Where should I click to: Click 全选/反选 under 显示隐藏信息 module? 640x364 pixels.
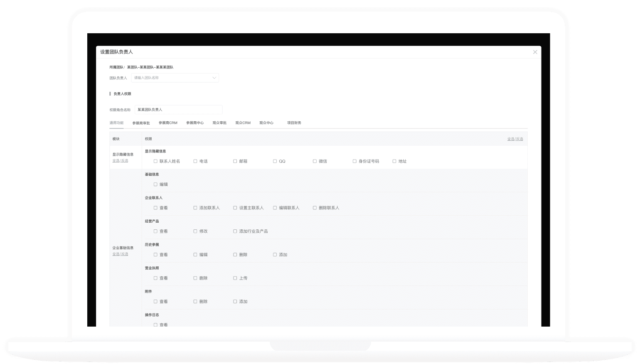tap(120, 161)
